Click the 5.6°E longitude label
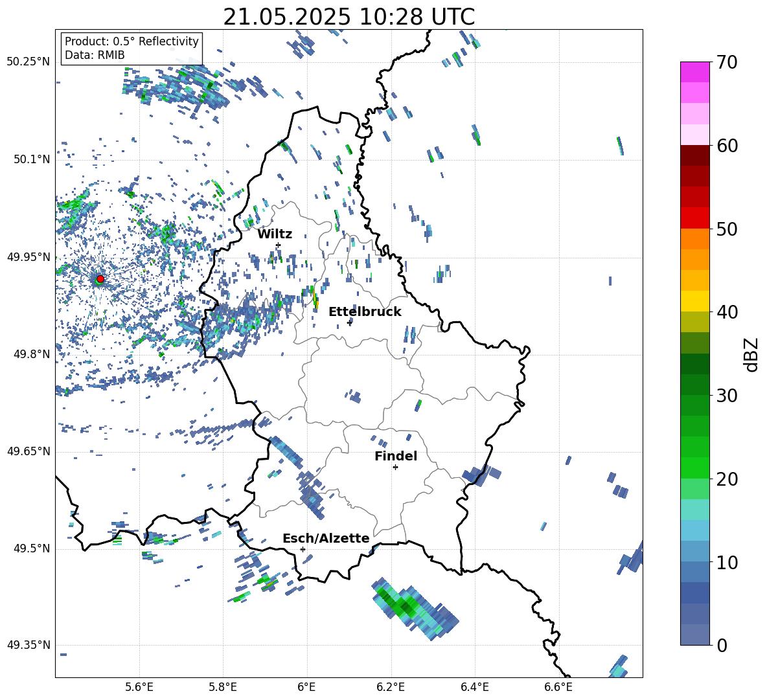Image resolution: width=767 pixels, height=700 pixels. pos(139,687)
